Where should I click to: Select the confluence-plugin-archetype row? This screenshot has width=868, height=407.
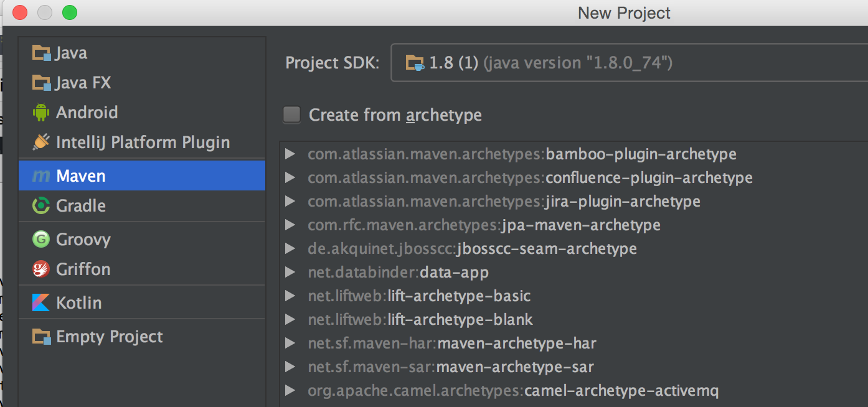(530, 178)
